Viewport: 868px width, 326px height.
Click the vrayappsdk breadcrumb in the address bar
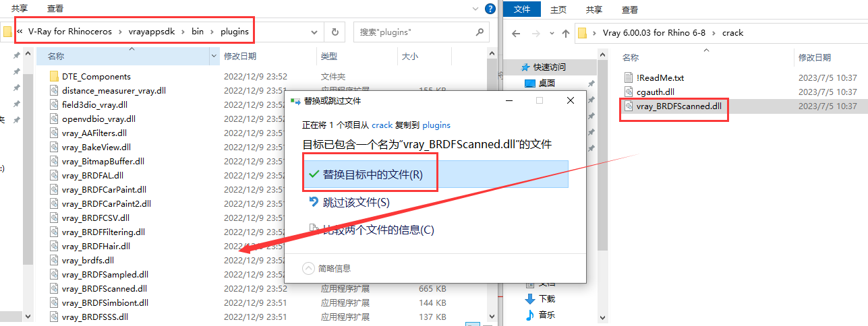click(x=155, y=32)
